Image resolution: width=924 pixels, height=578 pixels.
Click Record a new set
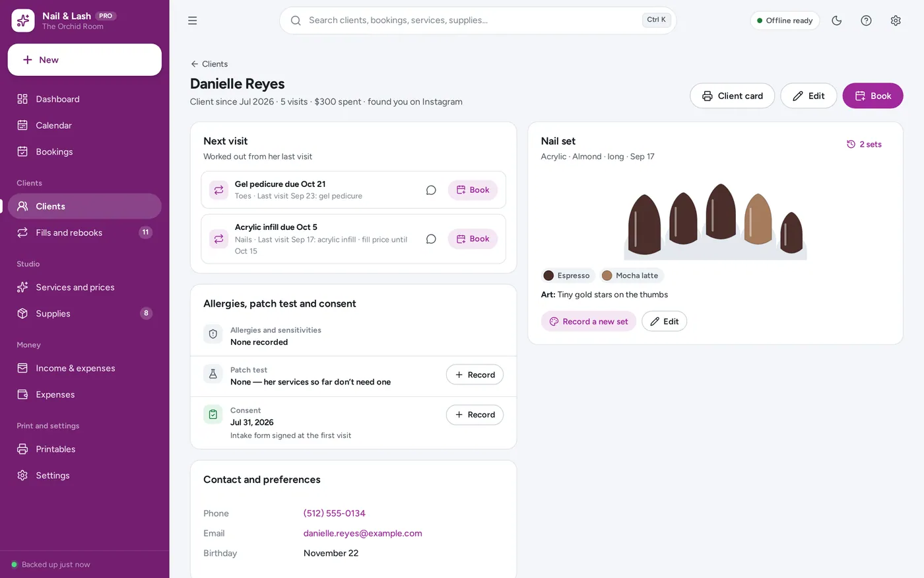pos(589,322)
